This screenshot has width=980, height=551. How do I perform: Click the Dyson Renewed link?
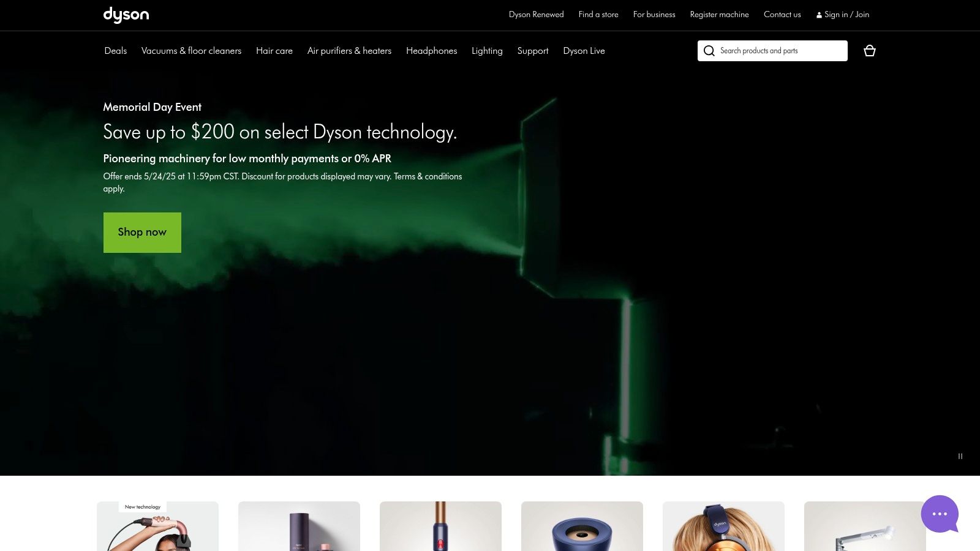536,15
